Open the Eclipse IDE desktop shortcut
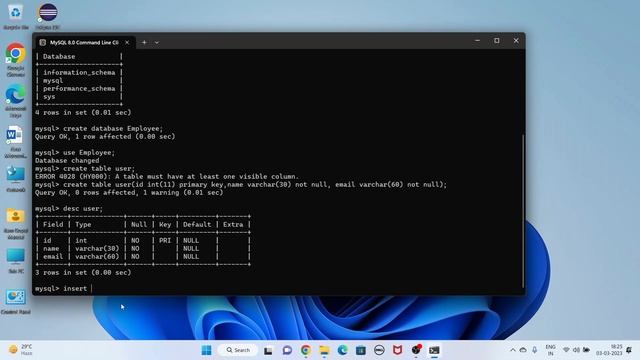 [48, 16]
